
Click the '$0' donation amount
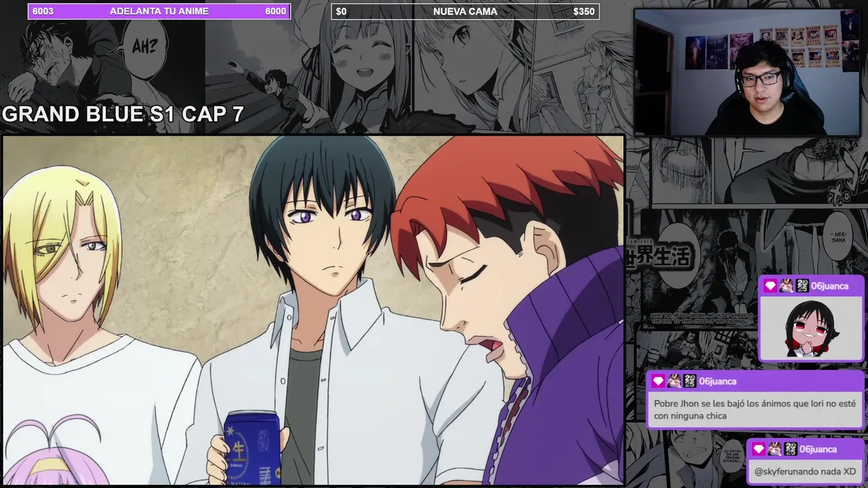pos(341,12)
